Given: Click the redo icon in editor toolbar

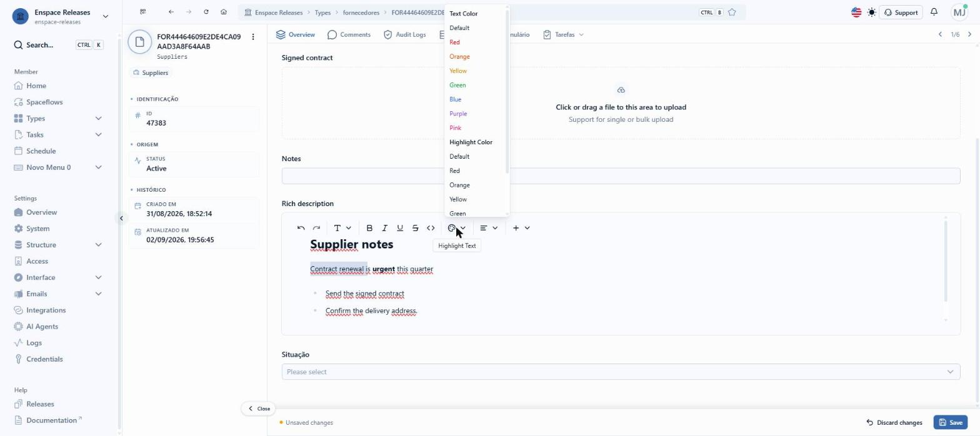Looking at the screenshot, I should 316,228.
